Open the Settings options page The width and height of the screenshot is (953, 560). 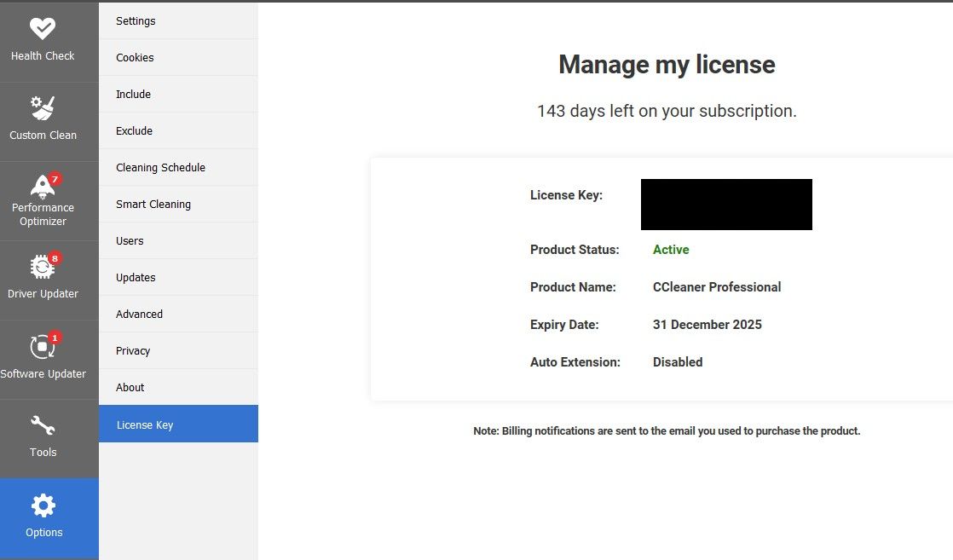178,20
